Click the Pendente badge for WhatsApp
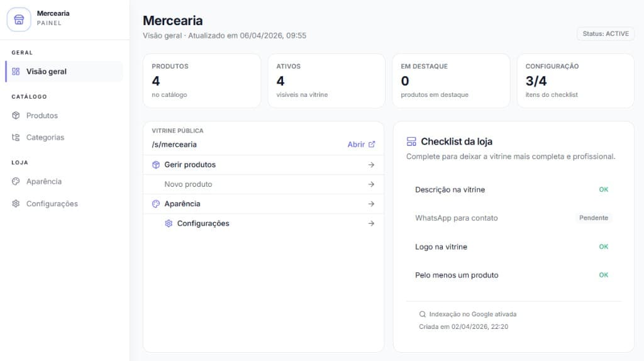The width and height of the screenshot is (644, 361). pyautogui.click(x=594, y=218)
